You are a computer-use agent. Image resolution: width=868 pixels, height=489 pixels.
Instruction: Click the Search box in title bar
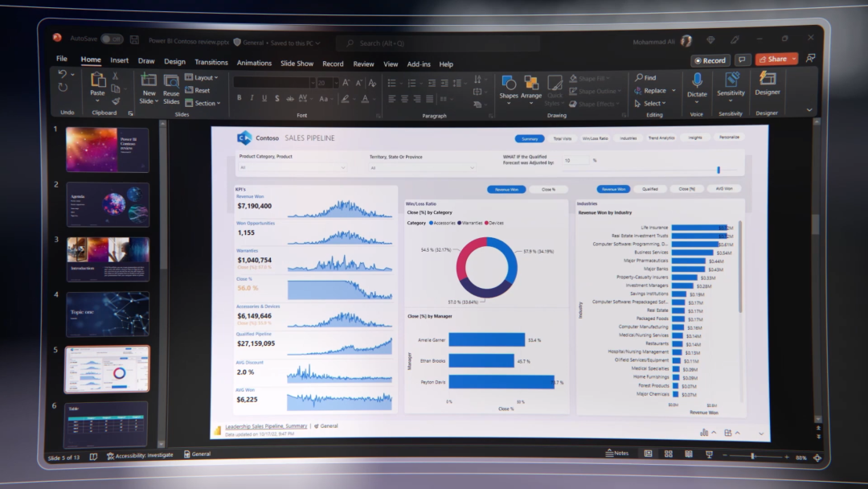point(439,43)
